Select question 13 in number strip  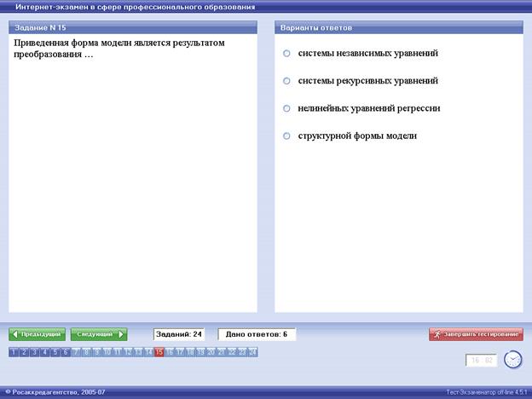(x=138, y=352)
